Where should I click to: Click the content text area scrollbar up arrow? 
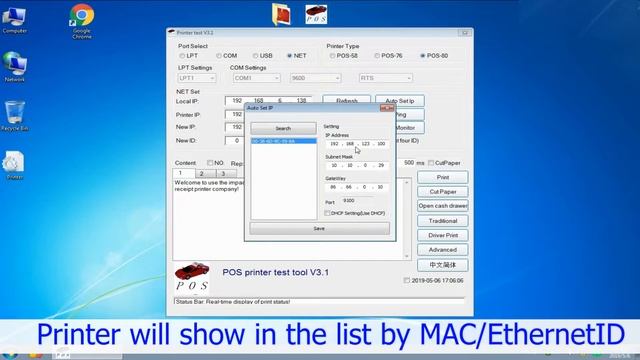[407, 182]
